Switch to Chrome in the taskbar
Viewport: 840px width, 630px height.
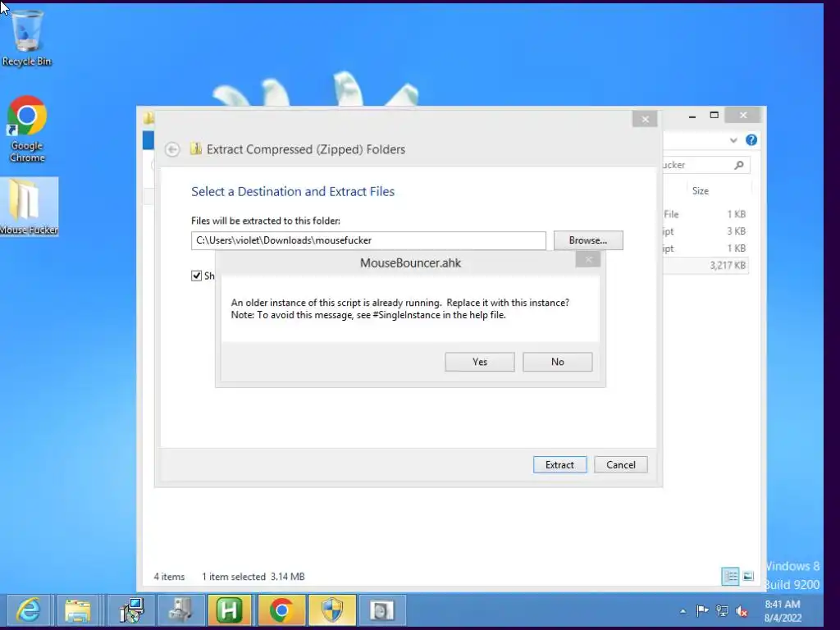[x=281, y=610]
